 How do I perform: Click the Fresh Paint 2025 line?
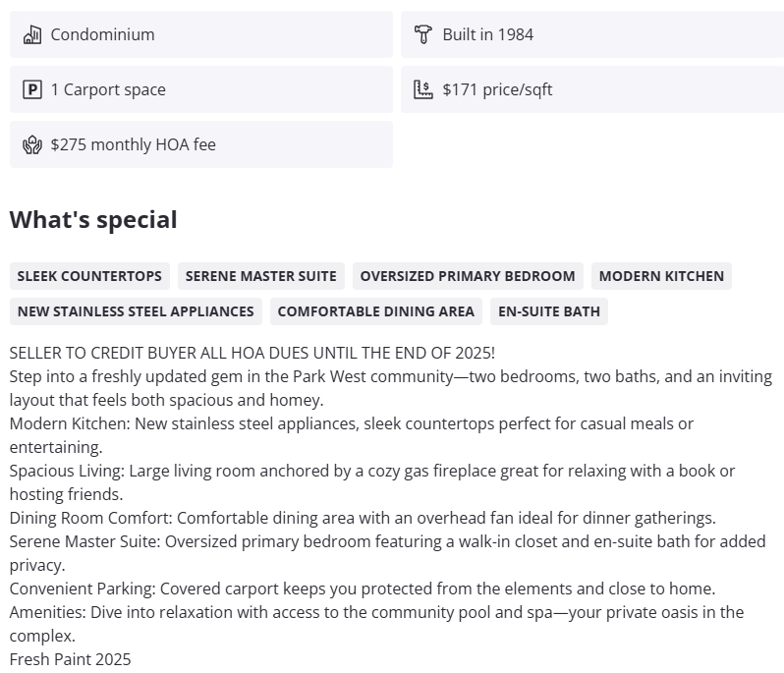click(x=70, y=659)
